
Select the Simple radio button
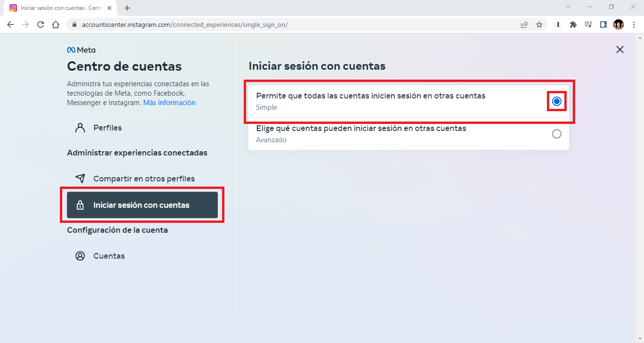tap(557, 101)
